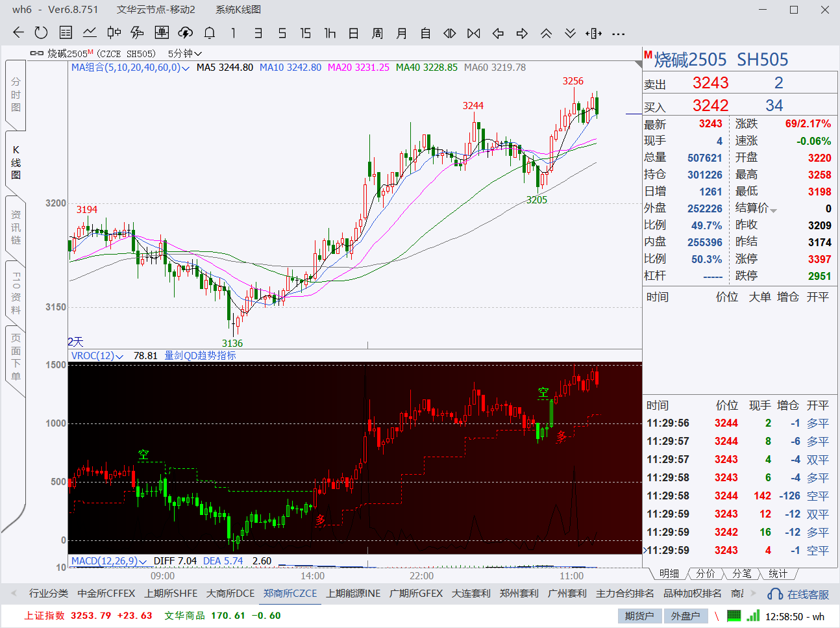Open 大连套利 bottom tab
Viewport: 840px width, 628px height.
[471, 594]
